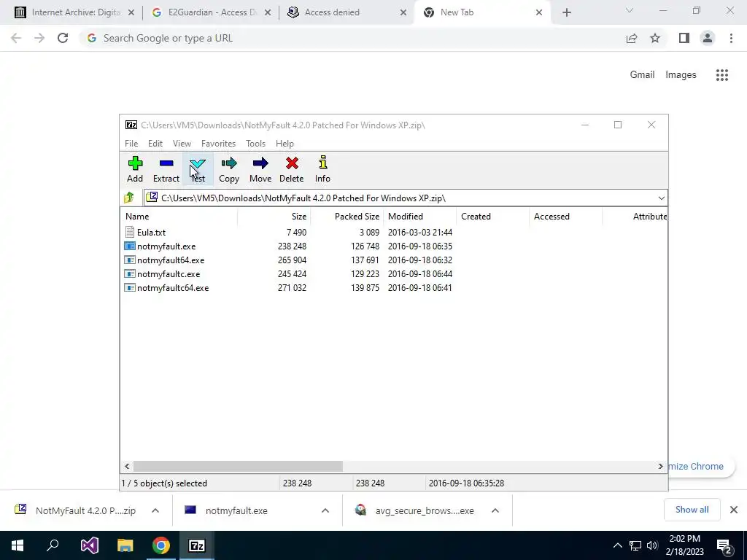747x560 pixels.
Task: Open a new Chrome tab
Action: [566, 13]
